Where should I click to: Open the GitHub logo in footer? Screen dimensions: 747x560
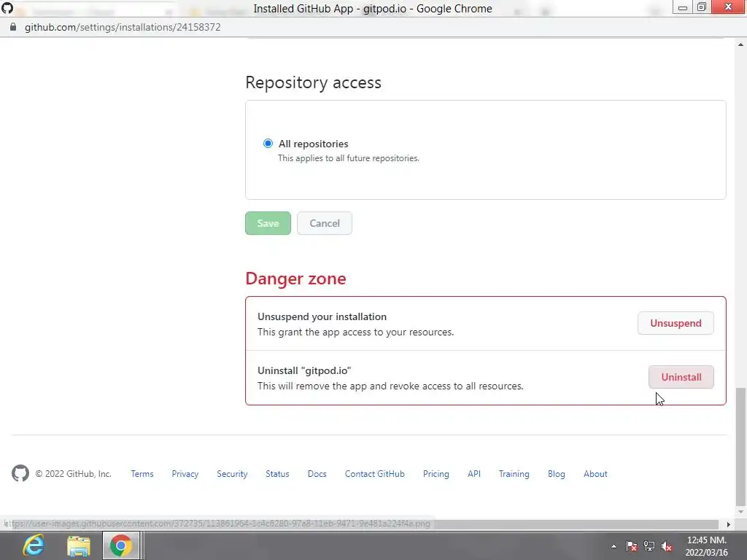coord(20,473)
